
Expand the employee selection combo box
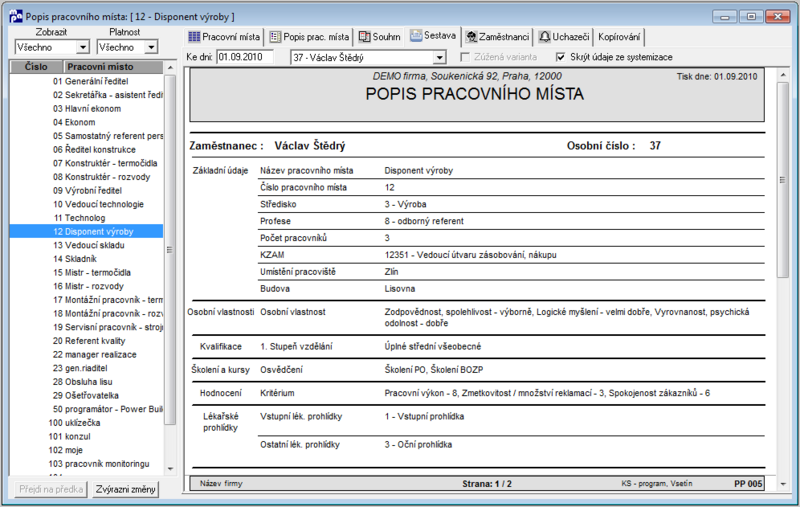(439, 58)
